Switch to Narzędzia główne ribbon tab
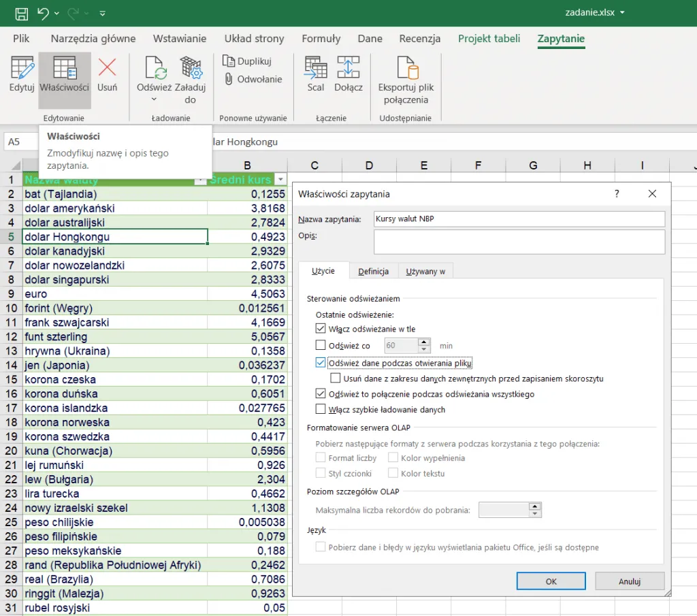The height and width of the screenshot is (616, 697). (x=93, y=39)
